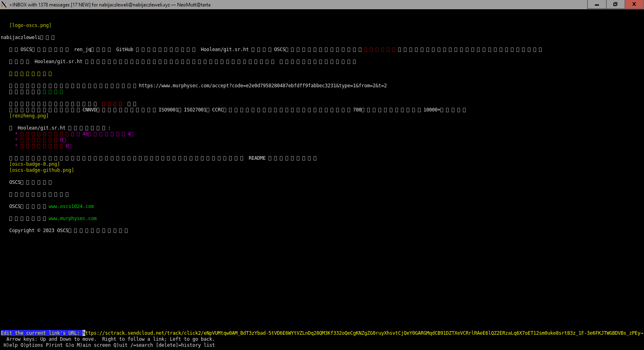
Task: Follow the green www.murphysec.com link
Action: click(x=72, y=218)
